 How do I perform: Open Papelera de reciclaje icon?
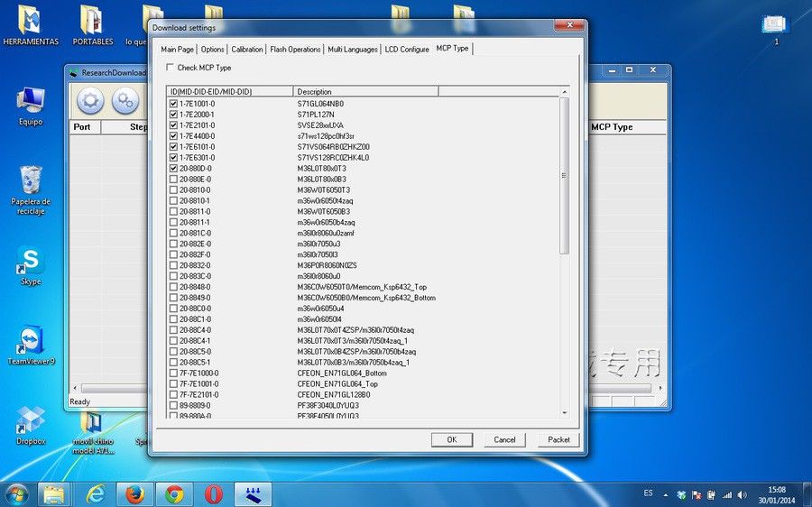31,190
